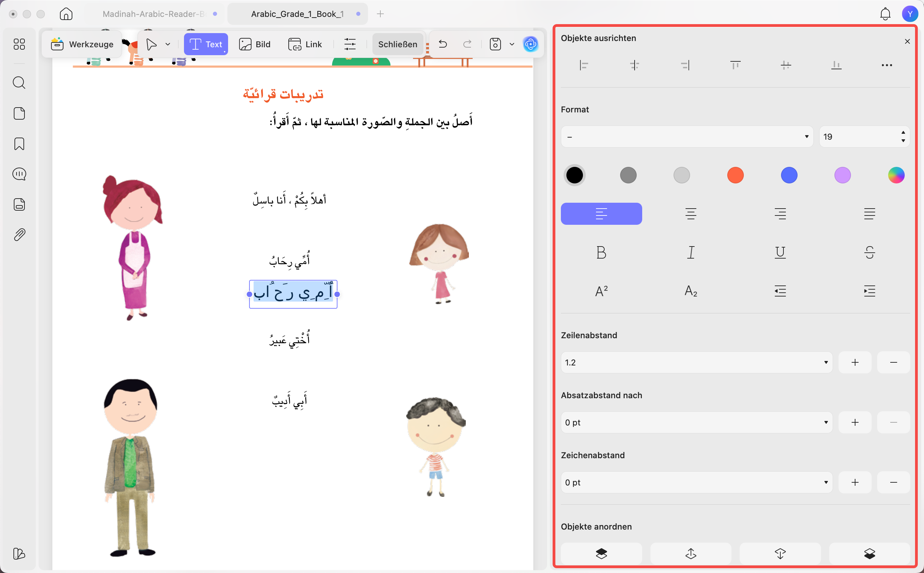This screenshot has height=573, width=924.
Task: Click the redo arrow
Action: pos(467,44)
